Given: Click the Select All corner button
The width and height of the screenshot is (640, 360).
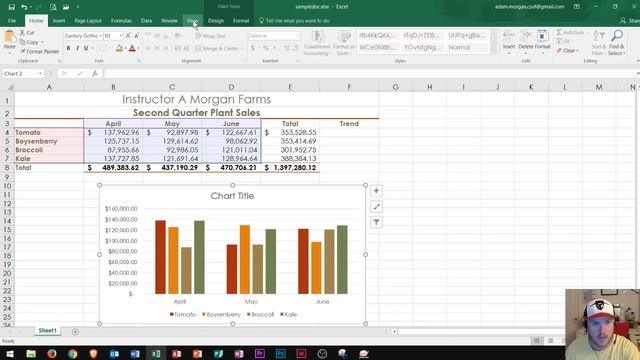Looking at the screenshot, I should [x=7, y=87].
